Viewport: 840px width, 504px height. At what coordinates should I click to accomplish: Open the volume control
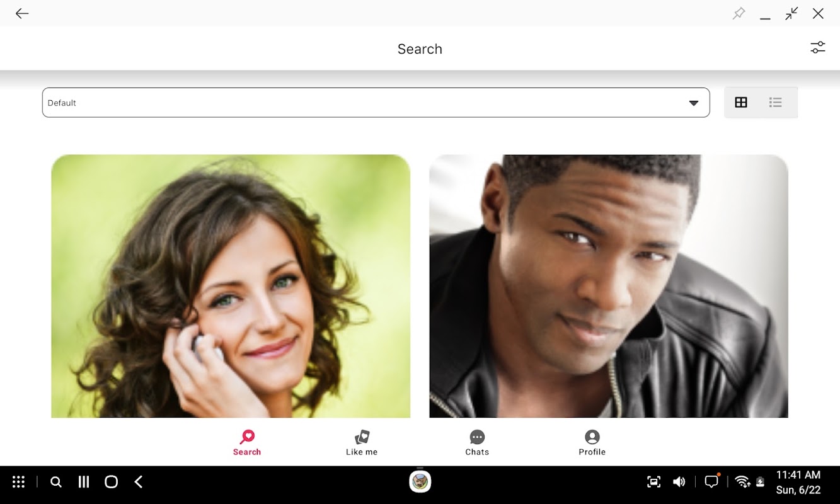(679, 482)
